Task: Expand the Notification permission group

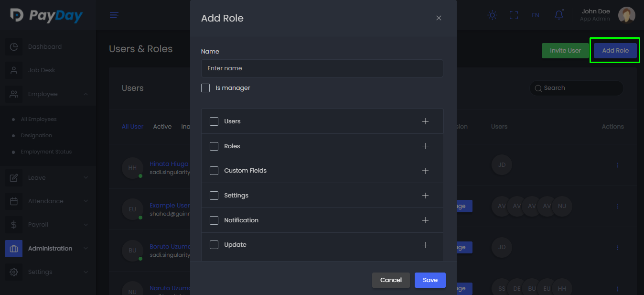Action: [425, 220]
